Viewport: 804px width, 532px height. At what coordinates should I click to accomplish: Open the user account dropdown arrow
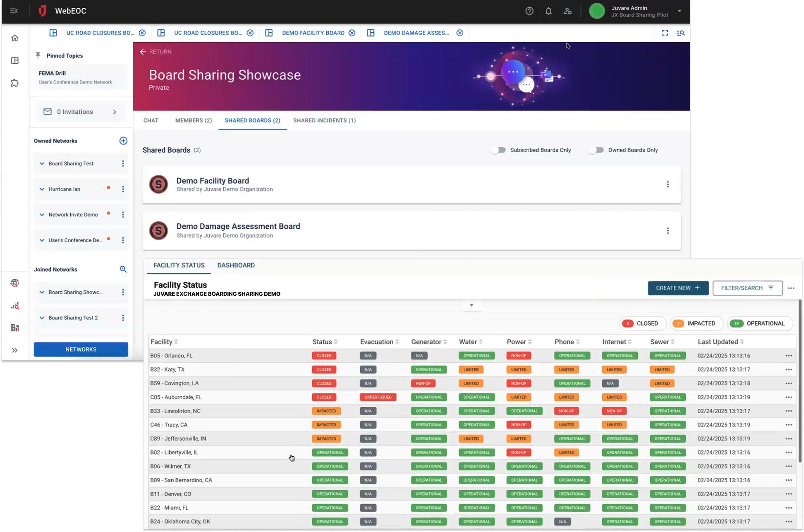coord(679,11)
